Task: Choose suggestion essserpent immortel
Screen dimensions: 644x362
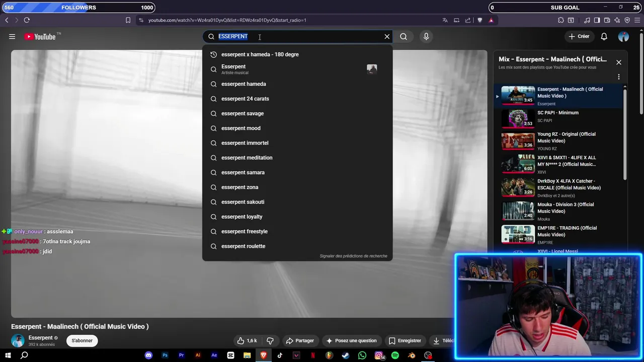Action: 297,143
